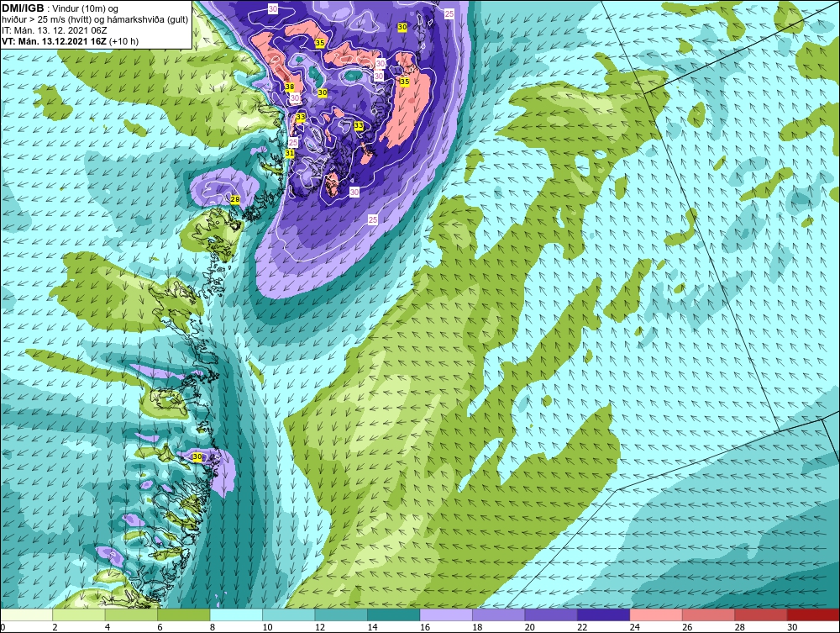Click the legend scale number "24"
840x633 pixels.
[635, 627]
